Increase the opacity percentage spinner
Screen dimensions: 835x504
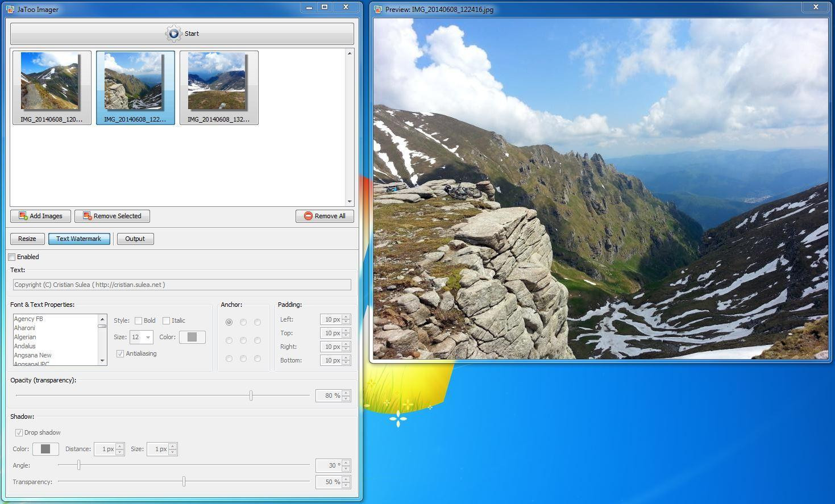(346, 393)
